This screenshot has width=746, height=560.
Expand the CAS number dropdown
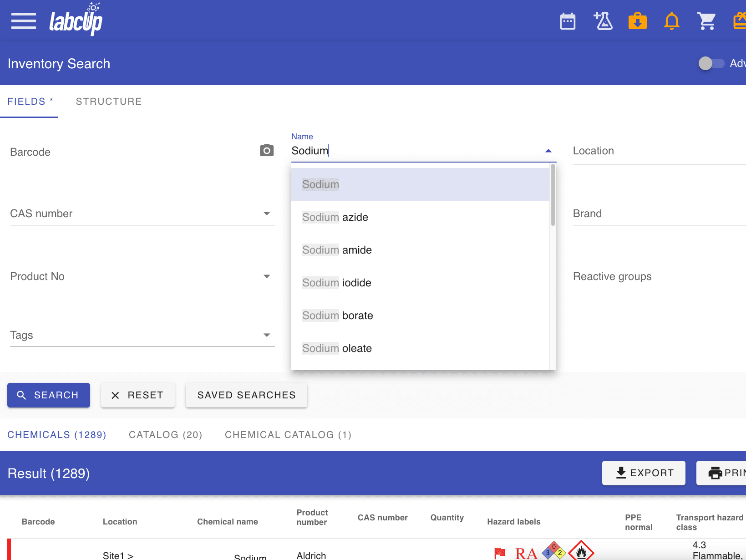tap(267, 214)
